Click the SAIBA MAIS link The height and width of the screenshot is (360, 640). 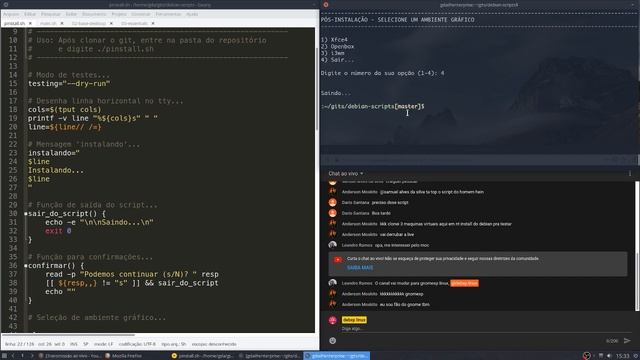pos(360,268)
